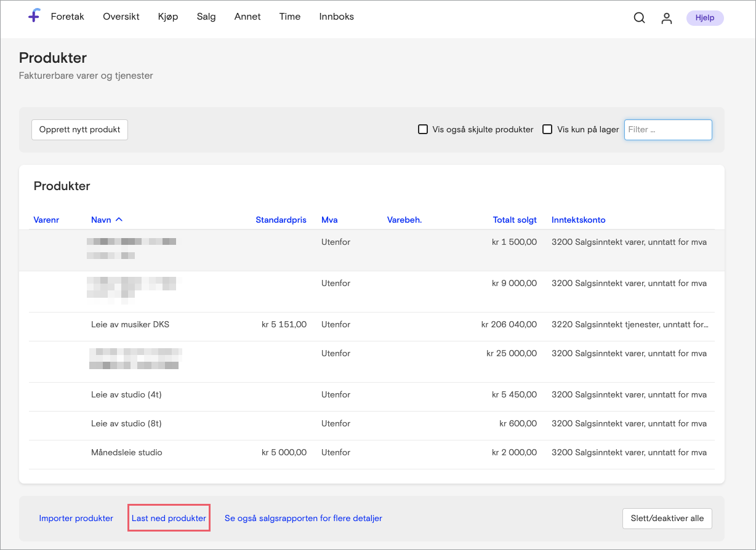Focus the Filter input field
The image size is (756, 550).
tap(668, 130)
